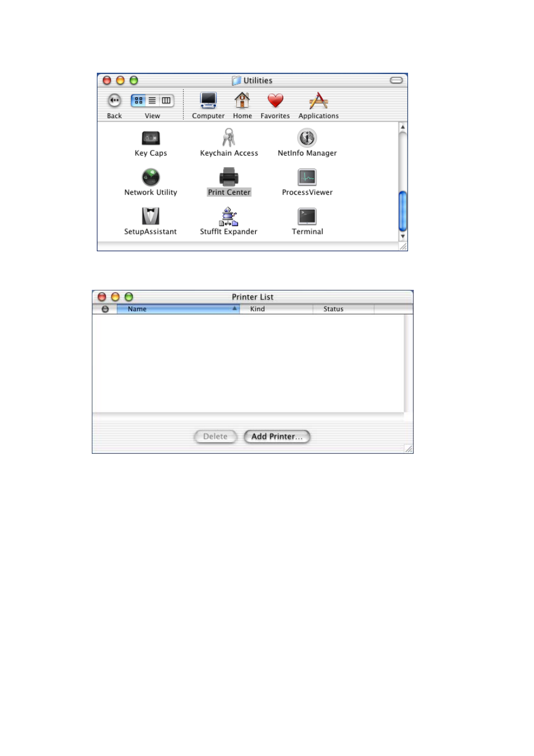
Task: Switch to icon view mode
Action: [x=138, y=101]
